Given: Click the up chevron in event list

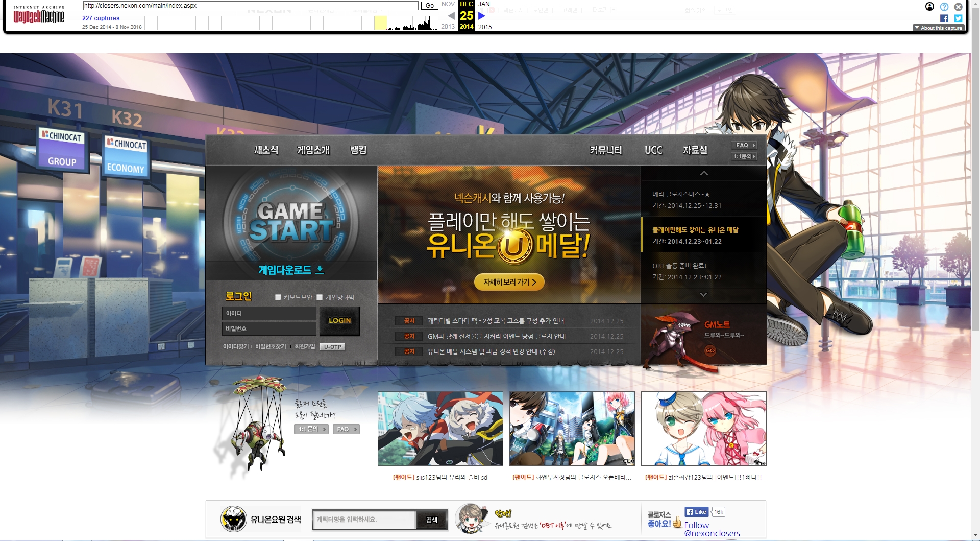Looking at the screenshot, I should (703, 173).
